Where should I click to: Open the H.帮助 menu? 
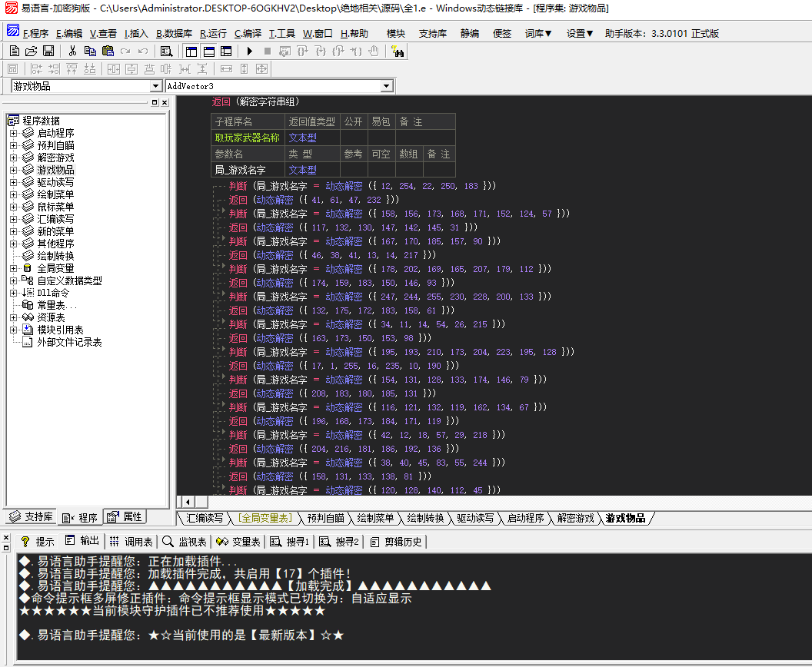click(x=354, y=34)
